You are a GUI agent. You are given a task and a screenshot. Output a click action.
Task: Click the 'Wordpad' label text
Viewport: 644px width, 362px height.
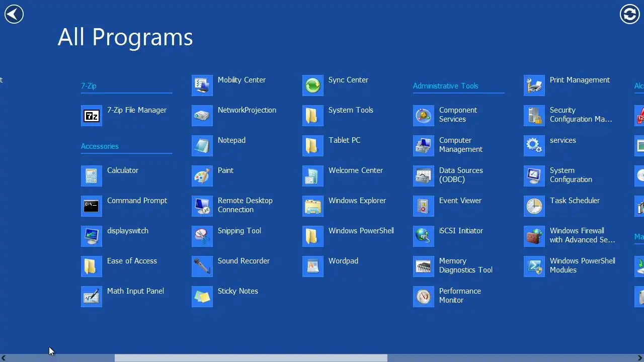click(343, 261)
